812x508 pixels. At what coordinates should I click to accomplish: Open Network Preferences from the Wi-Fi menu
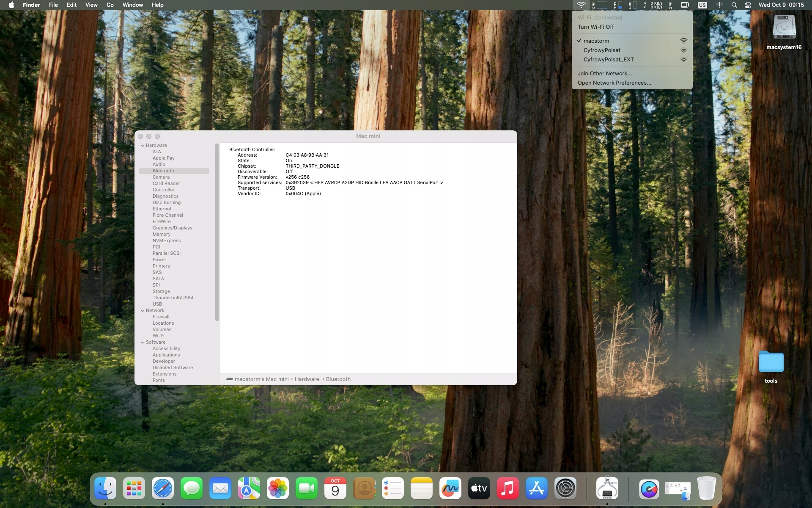tap(614, 83)
